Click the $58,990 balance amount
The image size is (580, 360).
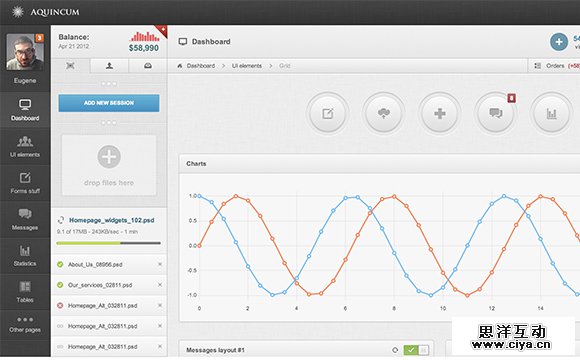144,48
